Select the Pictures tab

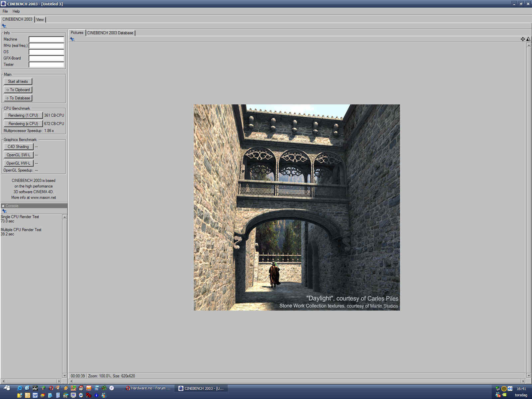coord(77,33)
